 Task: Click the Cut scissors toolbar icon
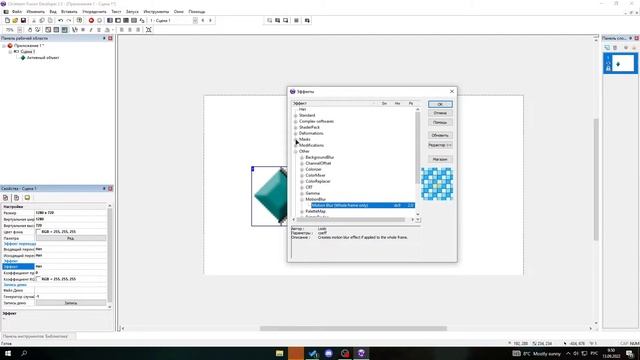coord(34,20)
